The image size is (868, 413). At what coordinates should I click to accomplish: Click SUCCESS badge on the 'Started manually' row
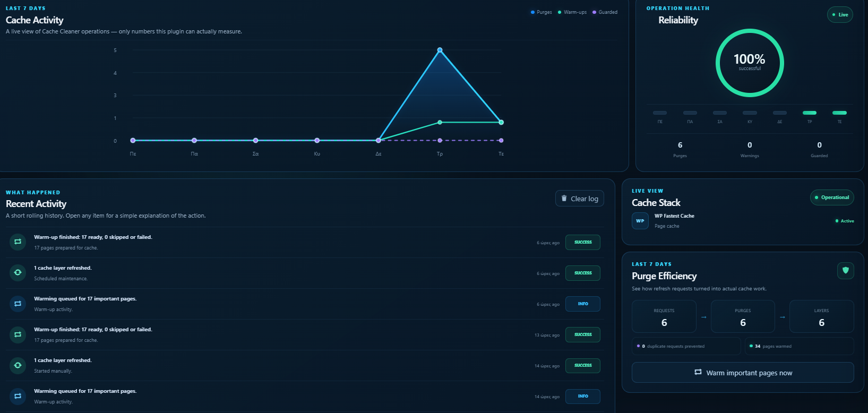click(x=583, y=365)
